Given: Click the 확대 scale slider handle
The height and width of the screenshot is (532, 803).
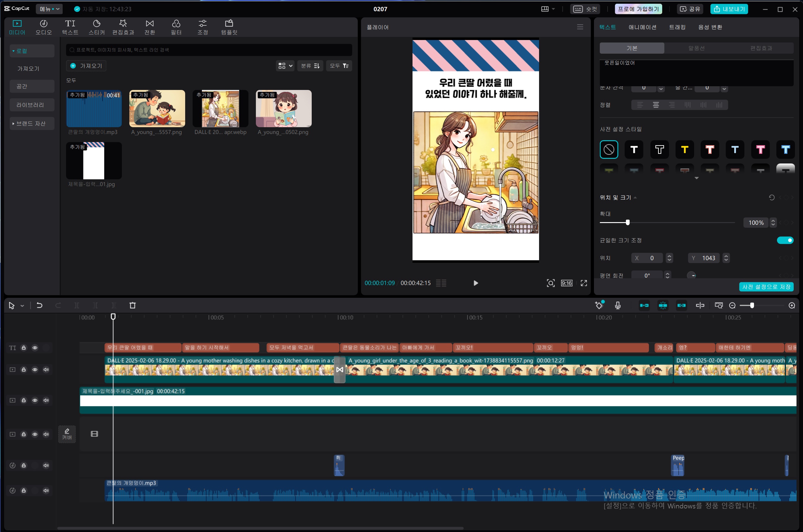Looking at the screenshot, I should 628,223.
